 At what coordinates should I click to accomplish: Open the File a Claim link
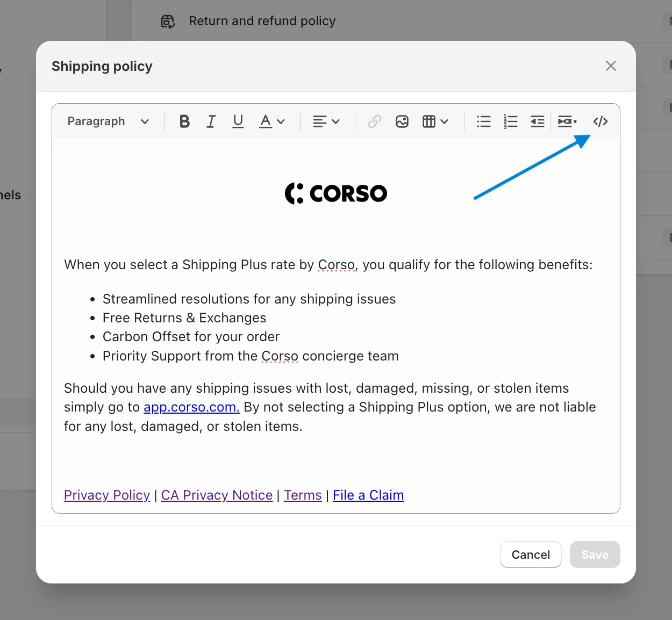point(368,495)
